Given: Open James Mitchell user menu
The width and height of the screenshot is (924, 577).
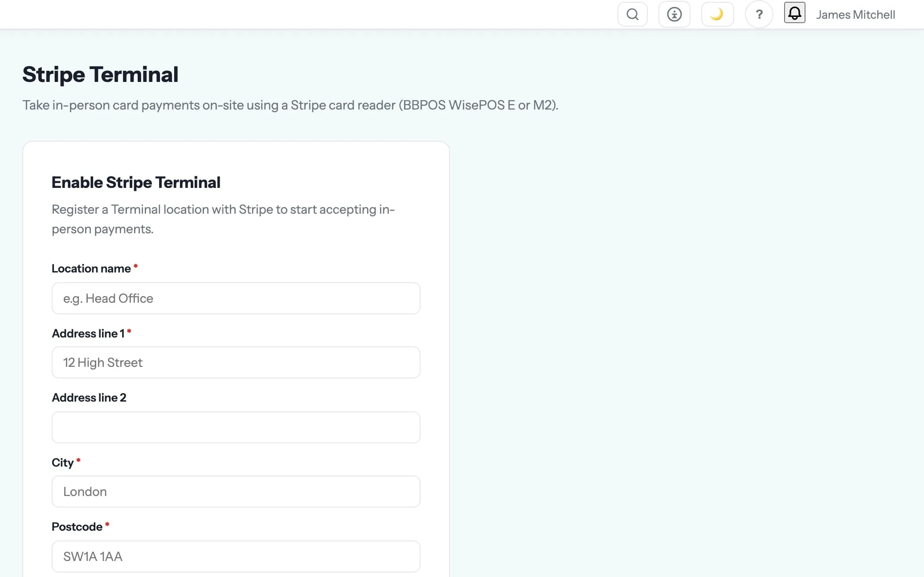Looking at the screenshot, I should point(855,15).
